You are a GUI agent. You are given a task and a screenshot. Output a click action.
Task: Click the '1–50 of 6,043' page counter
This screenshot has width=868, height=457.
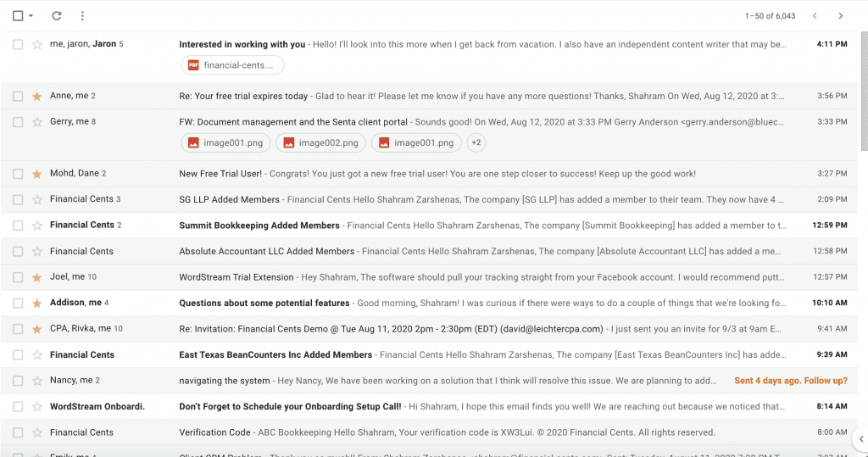click(x=770, y=16)
